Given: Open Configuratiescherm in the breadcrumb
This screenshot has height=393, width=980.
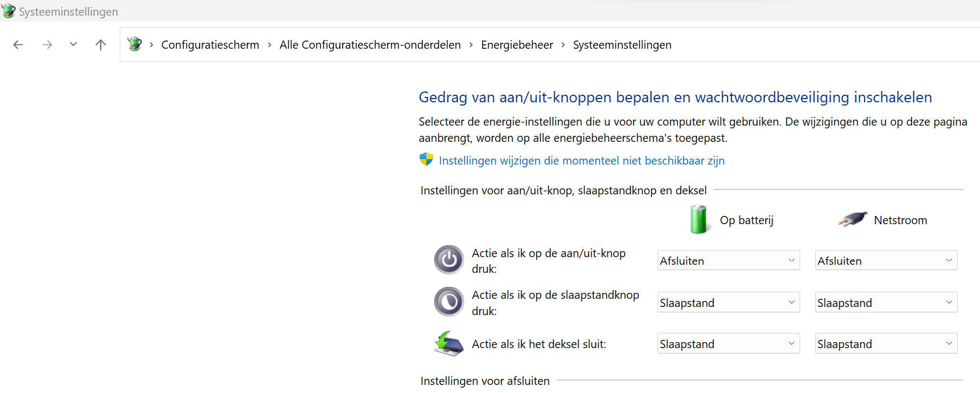Looking at the screenshot, I should pyautogui.click(x=210, y=45).
